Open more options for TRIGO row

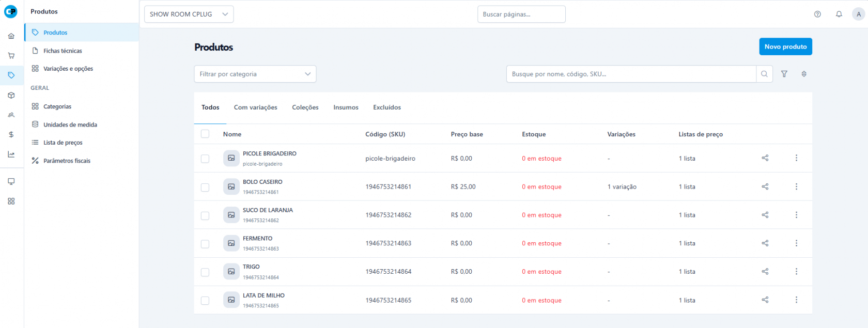coord(796,272)
